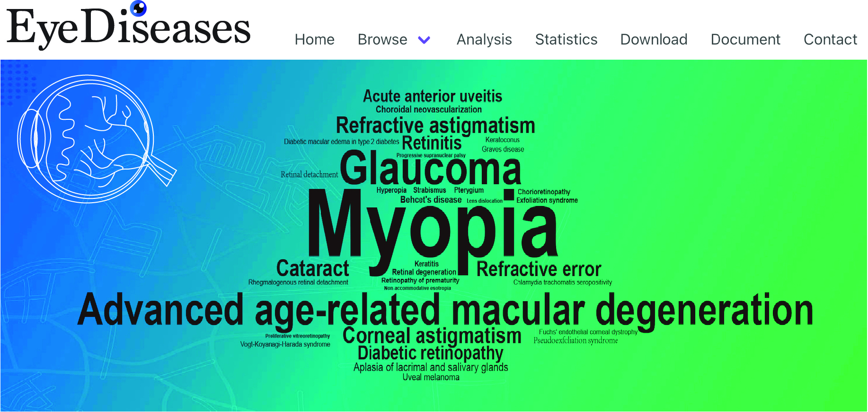
Task: Expand the Browse dropdown chevron
Action: coord(425,40)
